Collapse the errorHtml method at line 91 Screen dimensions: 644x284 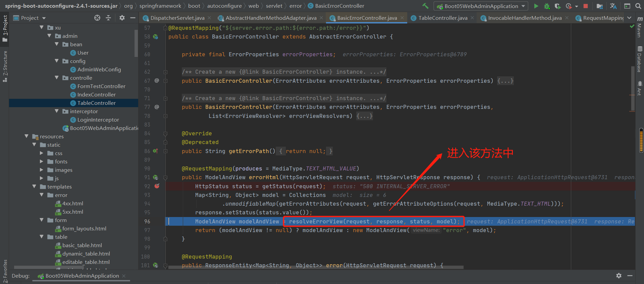(x=165, y=177)
